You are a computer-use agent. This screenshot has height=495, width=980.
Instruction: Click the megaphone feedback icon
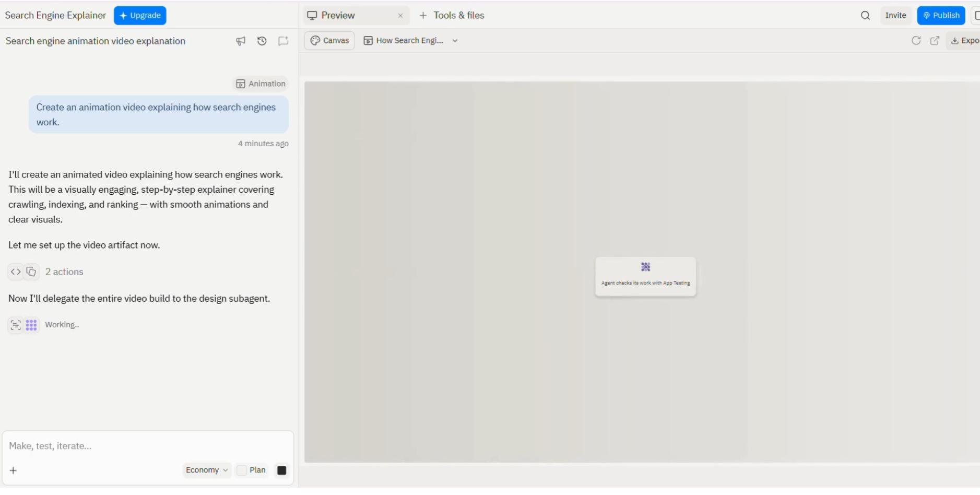coord(241,41)
